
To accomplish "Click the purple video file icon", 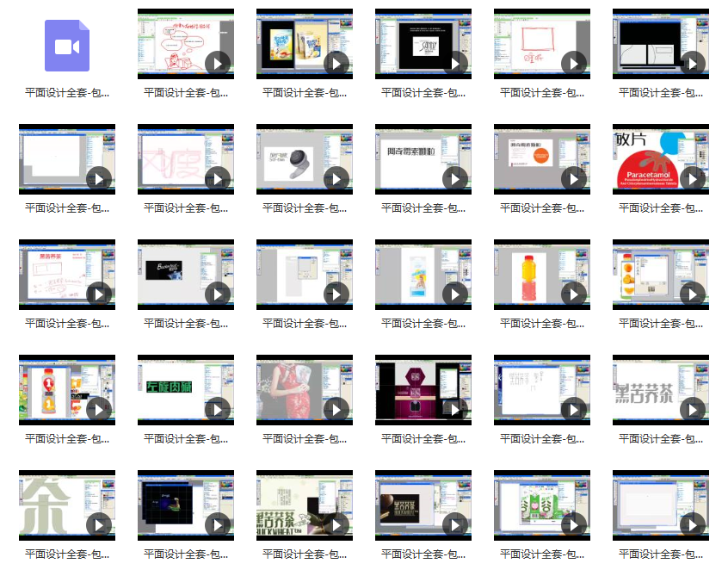I will 67,45.
